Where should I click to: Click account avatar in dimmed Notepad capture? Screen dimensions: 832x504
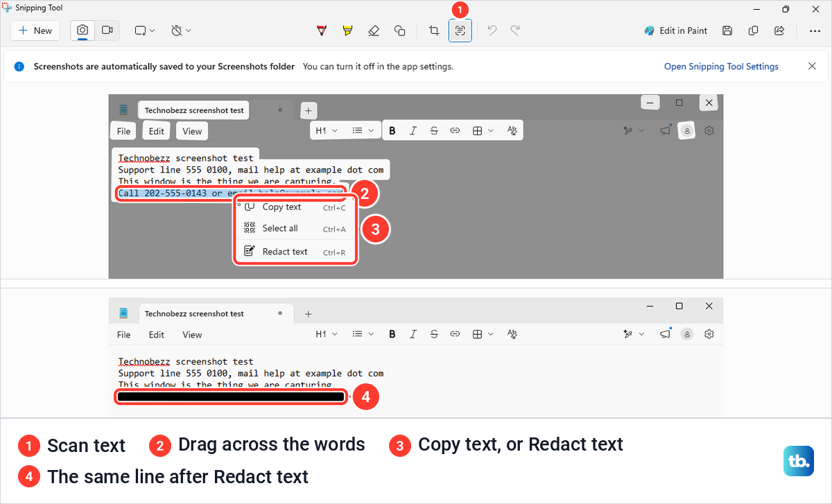[687, 130]
